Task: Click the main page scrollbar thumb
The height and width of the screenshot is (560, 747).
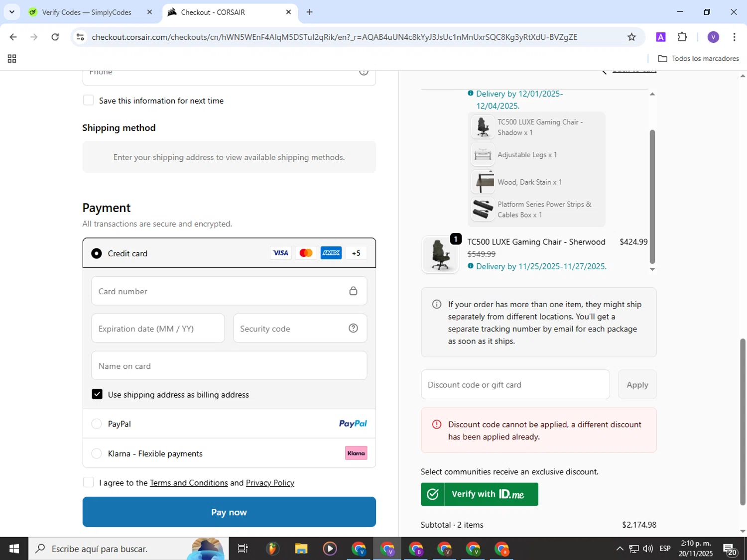Action: pos(743,422)
